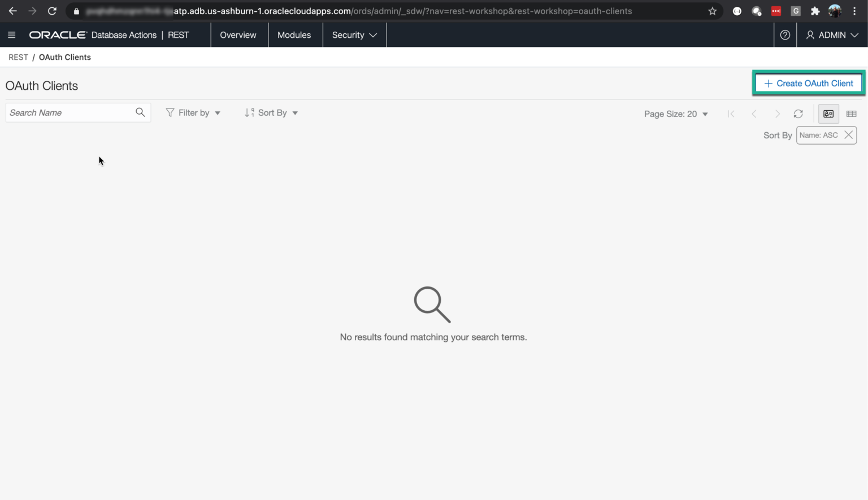868x500 pixels.
Task: Click browser back arrow
Action: pyautogui.click(x=12, y=11)
